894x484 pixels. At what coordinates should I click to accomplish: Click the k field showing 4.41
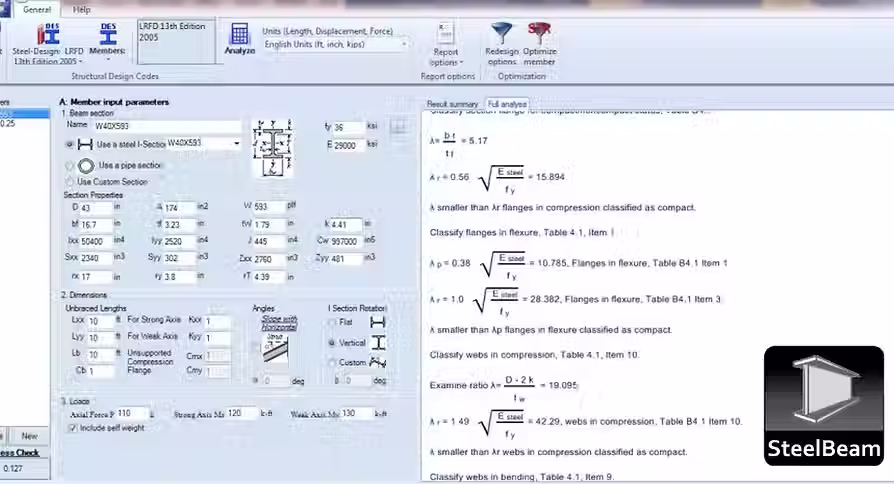(346, 224)
